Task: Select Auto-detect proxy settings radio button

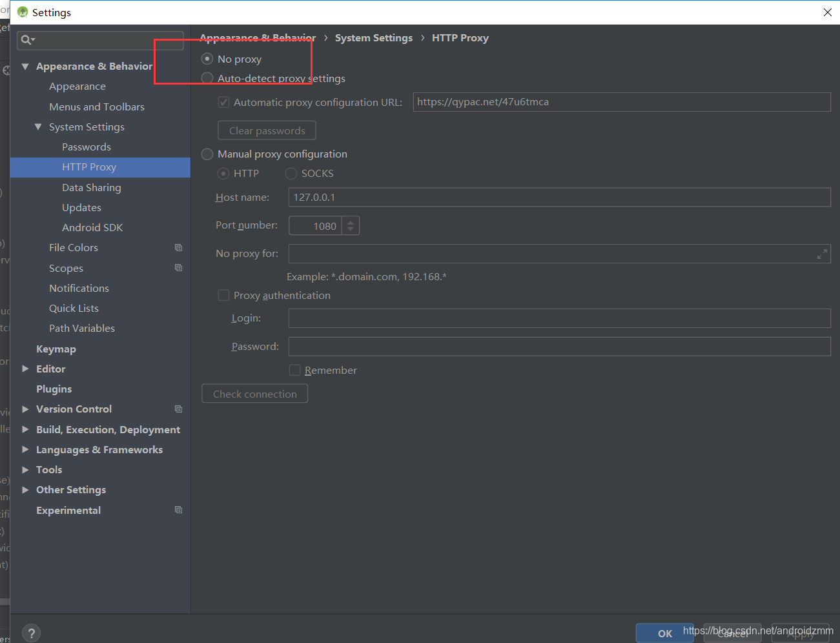Action: point(207,78)
